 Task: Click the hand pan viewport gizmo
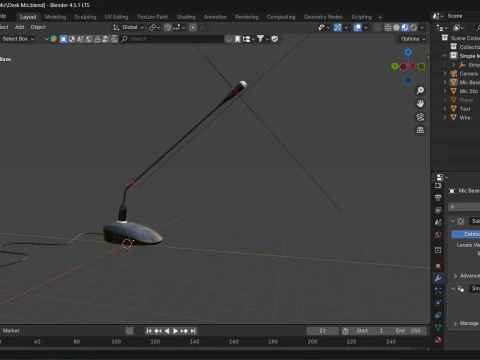tap(420, 104)
